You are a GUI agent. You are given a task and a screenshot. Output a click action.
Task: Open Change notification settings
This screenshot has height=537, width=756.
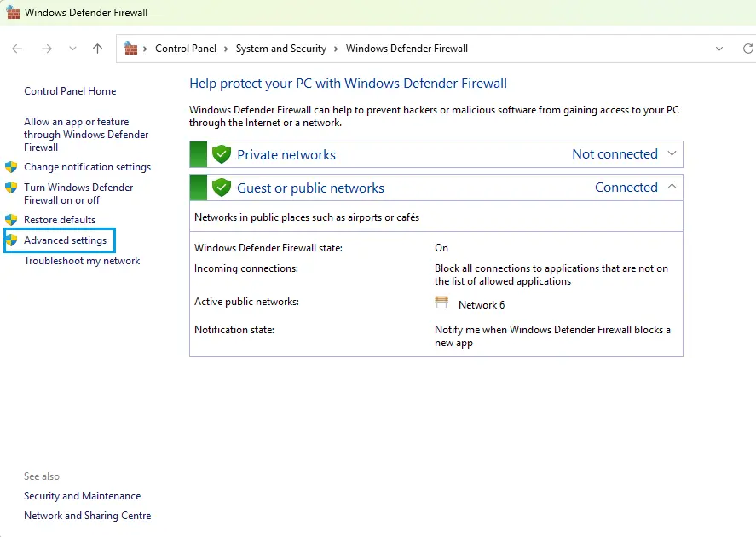coord(87,167)
